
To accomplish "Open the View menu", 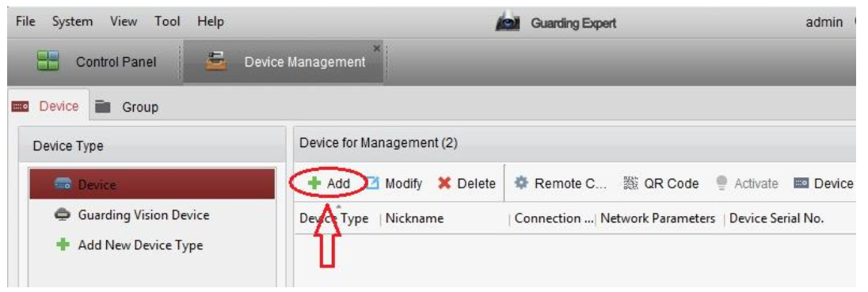I will point(124,21).
